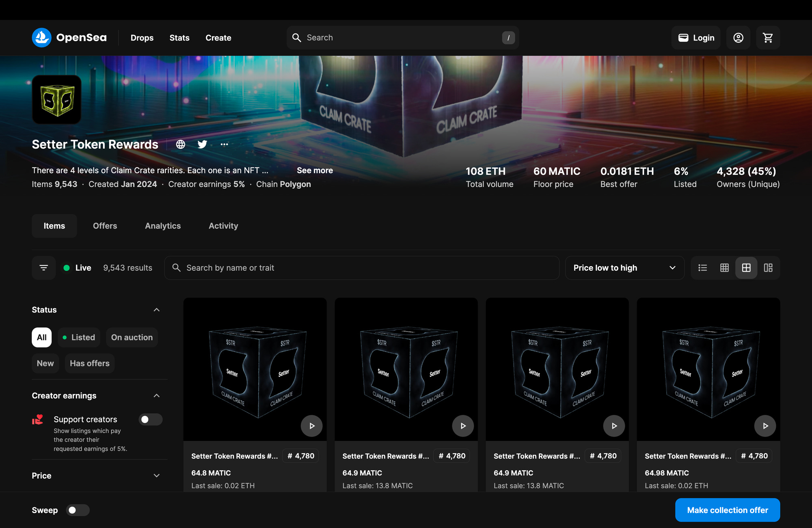Click the slash shortcut badge in search
This screenshot has height=528, width=812.
508,38
